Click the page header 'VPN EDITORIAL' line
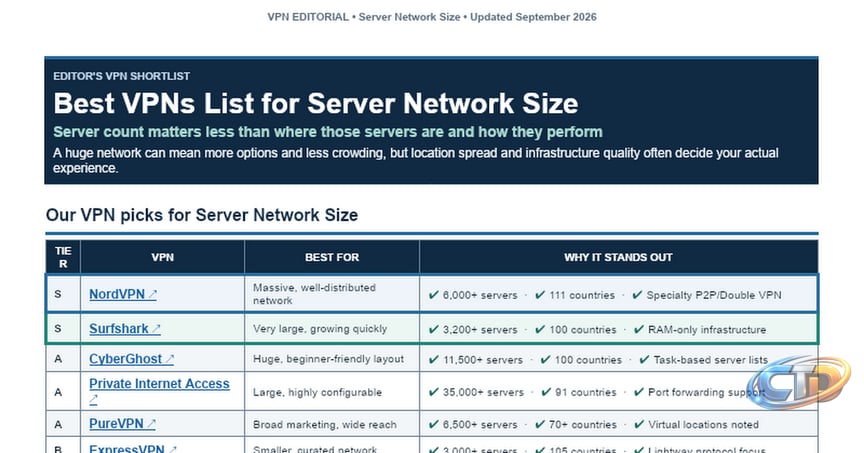 [432, 17]
